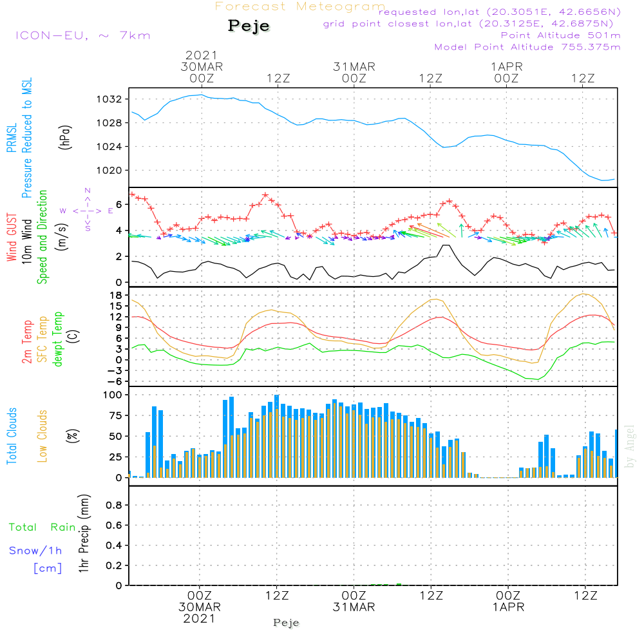Screen dimensions: 644x644
Task: Click the wind direction compass rose
Action: pyautogui.click(x=87, y=211)
